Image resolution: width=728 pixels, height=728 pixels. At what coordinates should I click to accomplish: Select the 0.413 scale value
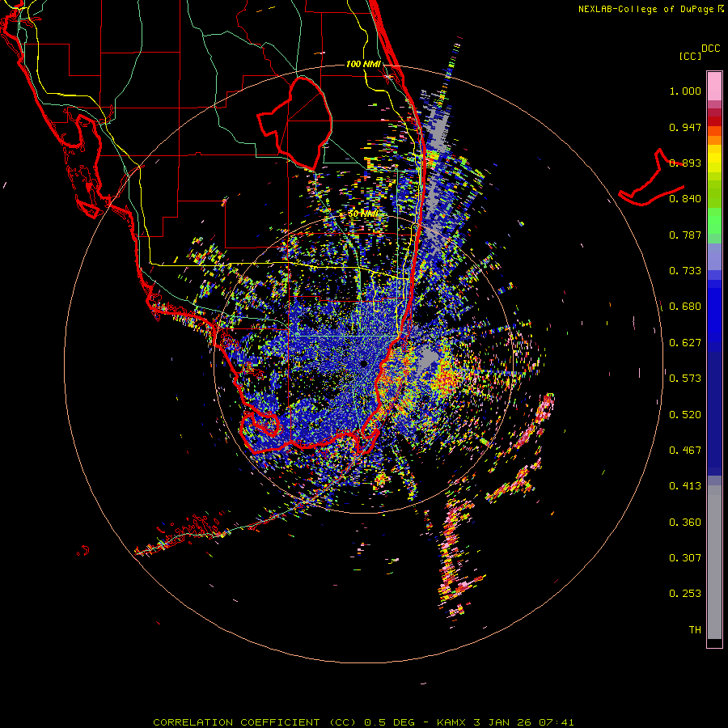pyautogui.click(x=685, y=486)
